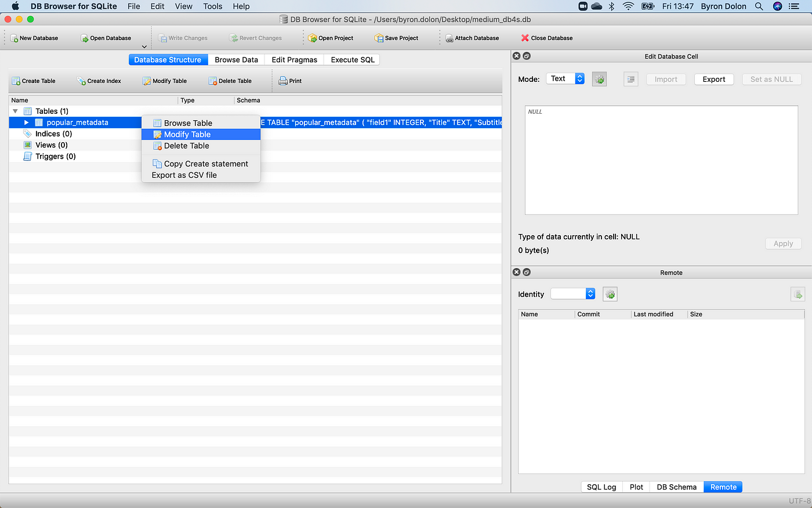This screenshot has height=508, width=812.
Task: Click the lines icon left of Import
Action: pos(631,80)
